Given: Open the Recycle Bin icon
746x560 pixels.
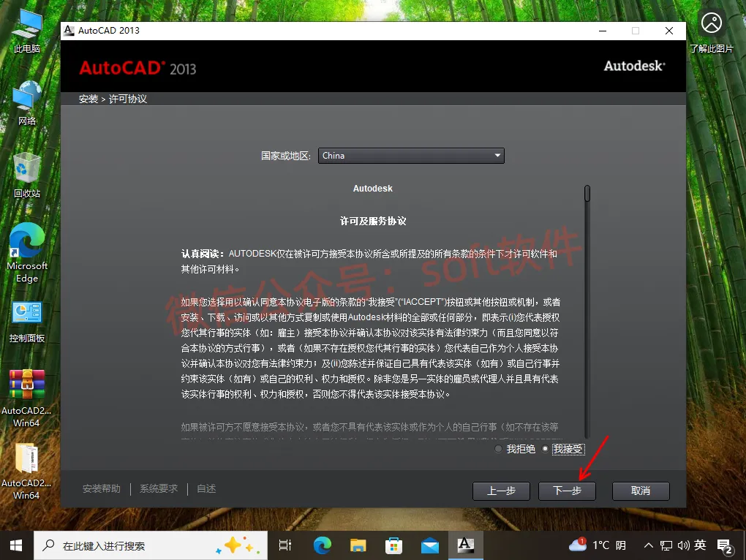Looking at the screenshot, I should 26,175.
